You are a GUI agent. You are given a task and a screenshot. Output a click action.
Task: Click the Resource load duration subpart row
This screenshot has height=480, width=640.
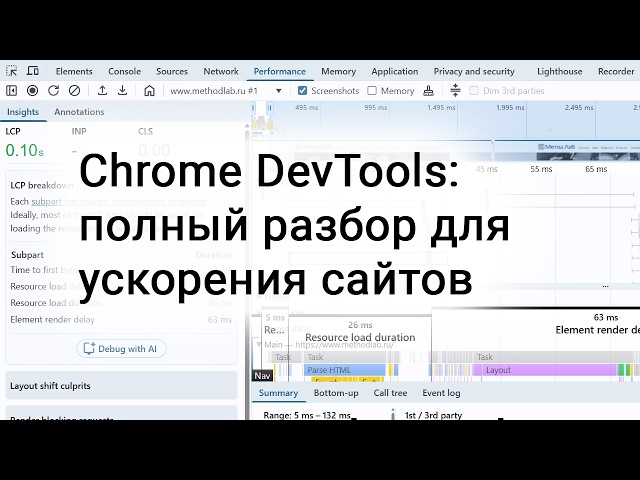tap(121, 303)
